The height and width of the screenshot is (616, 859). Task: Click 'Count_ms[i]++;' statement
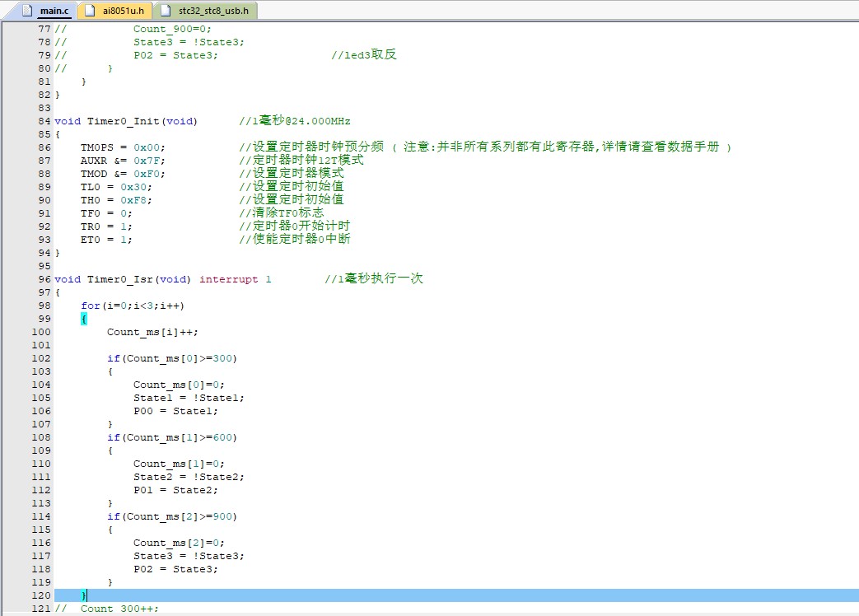pos(152,332)
